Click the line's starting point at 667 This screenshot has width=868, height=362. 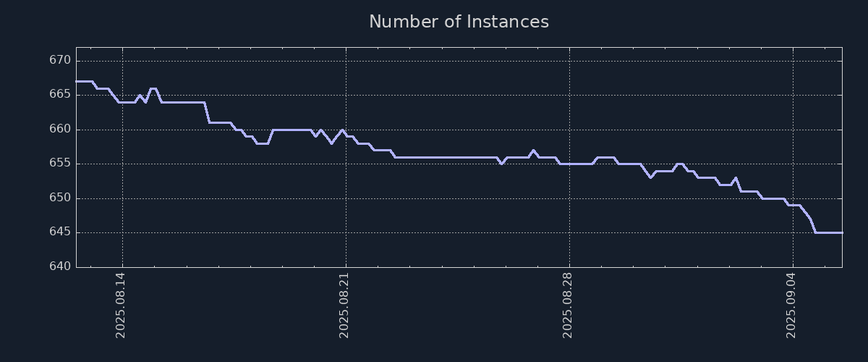[77, 81]
